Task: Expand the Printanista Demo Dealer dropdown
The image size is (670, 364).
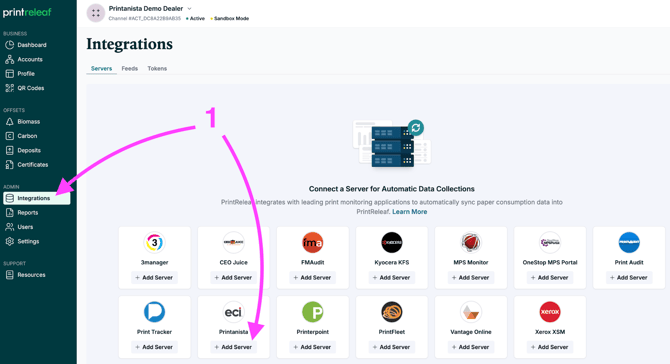Action: click(189, 9)
